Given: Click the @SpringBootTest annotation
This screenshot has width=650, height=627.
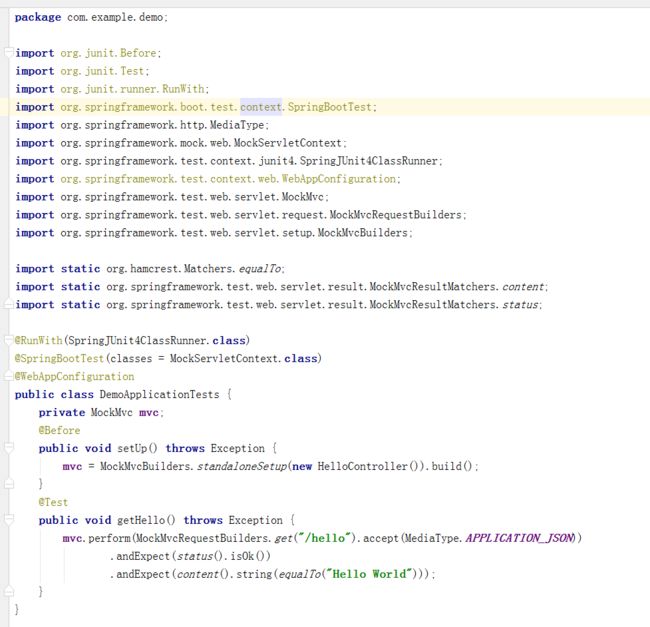Looking at the screenshot, I should click(x=59, y=358).
